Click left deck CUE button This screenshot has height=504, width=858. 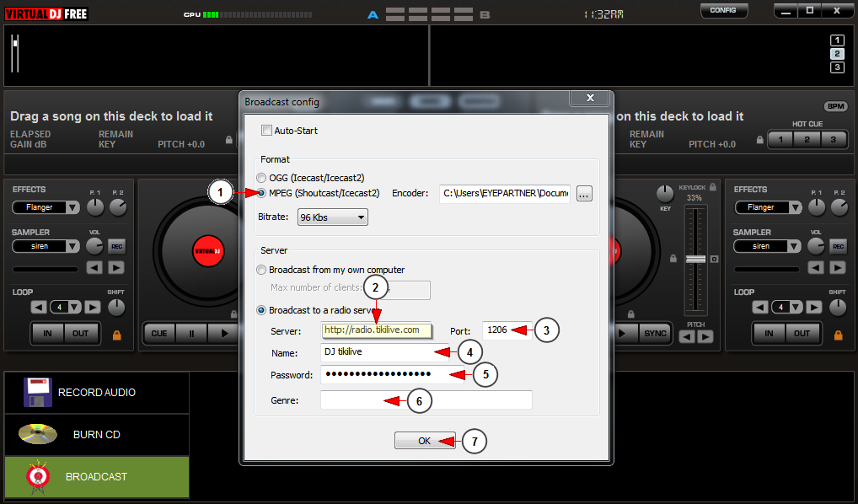[x=159, y=333]
